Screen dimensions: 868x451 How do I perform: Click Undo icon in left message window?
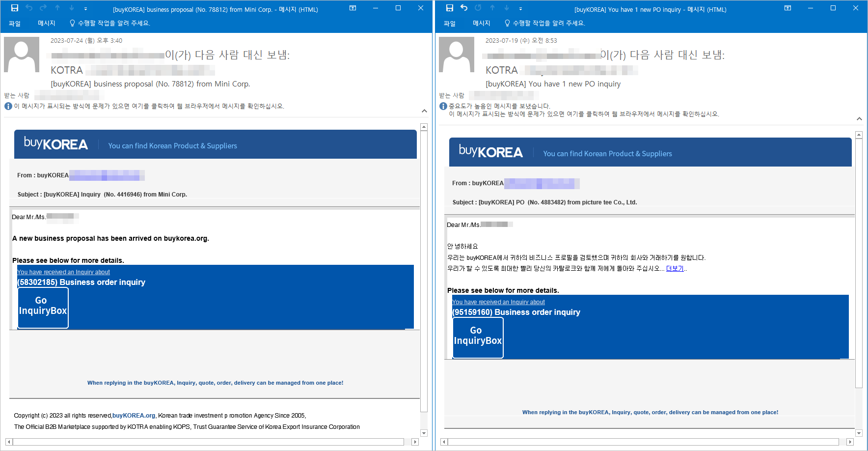(29, 8)
